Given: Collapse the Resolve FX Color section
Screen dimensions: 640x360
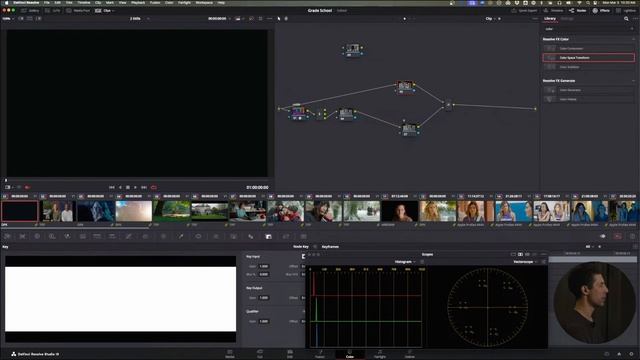Looking at the screenshot, I should tap(633, 39).
